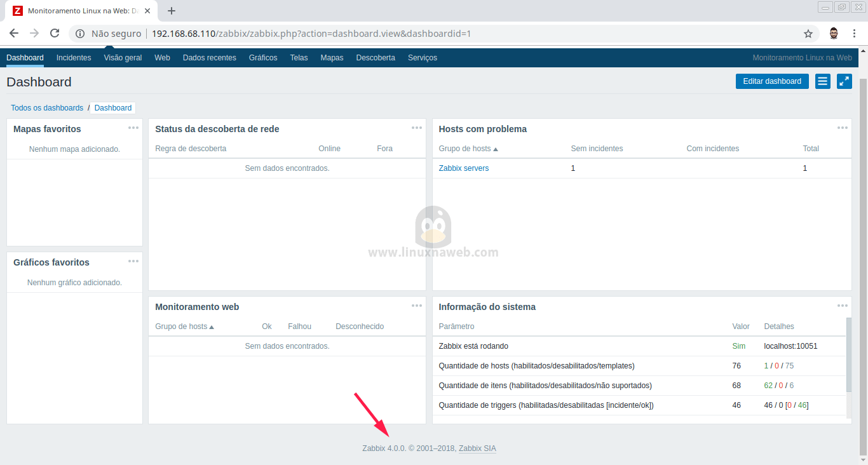The width and height of the screenshot is (868, 465).
Task: Open Hosts com problema widget options
Action: 843,128
